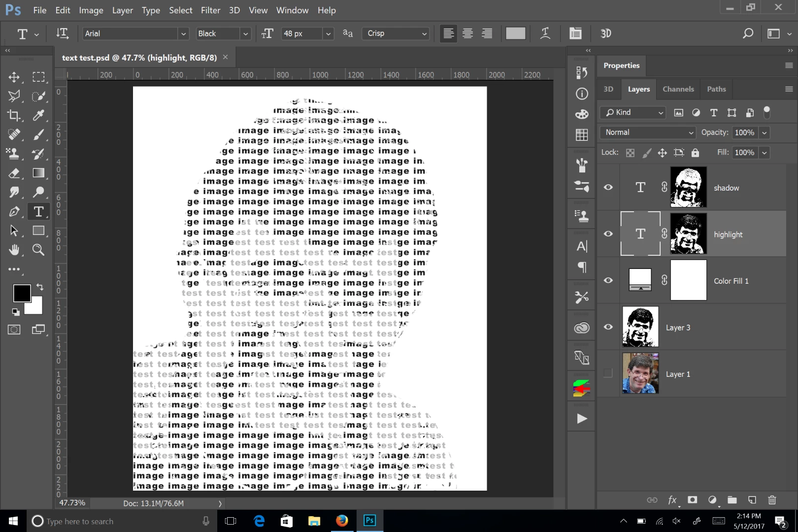The height and width of the screenshot is (532, 798).
Task: Select the Gradient tool
Action: 38,173
